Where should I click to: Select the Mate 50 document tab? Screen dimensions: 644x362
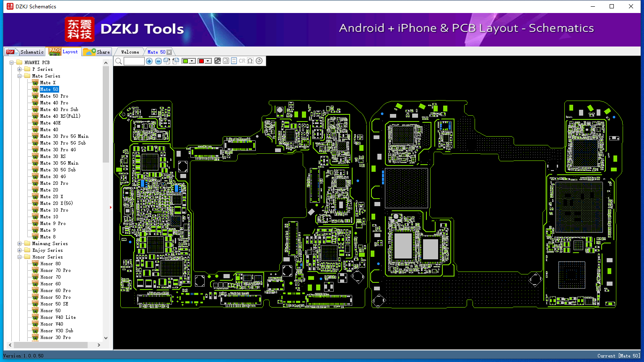tap(156, 52)
